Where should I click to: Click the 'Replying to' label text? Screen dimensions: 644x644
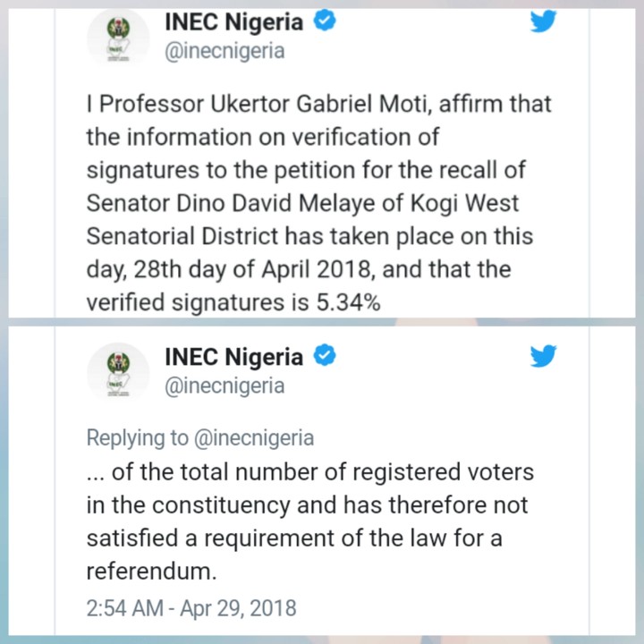coord(137,438)
